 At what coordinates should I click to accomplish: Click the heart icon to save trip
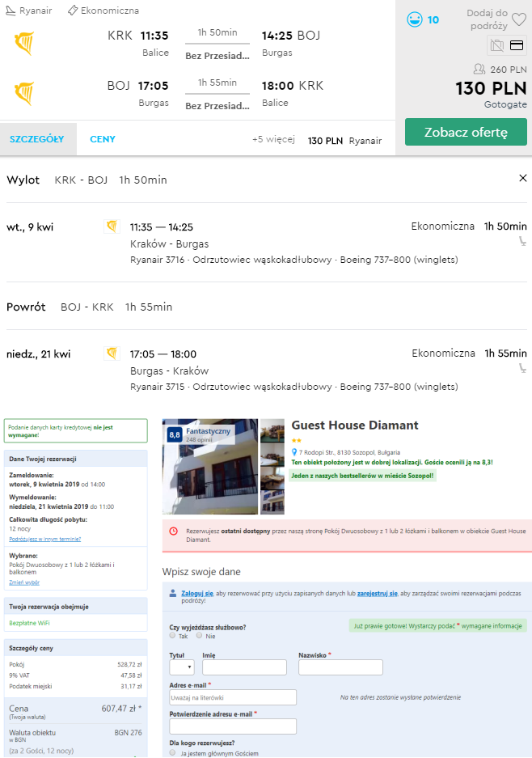click(518, 19)
